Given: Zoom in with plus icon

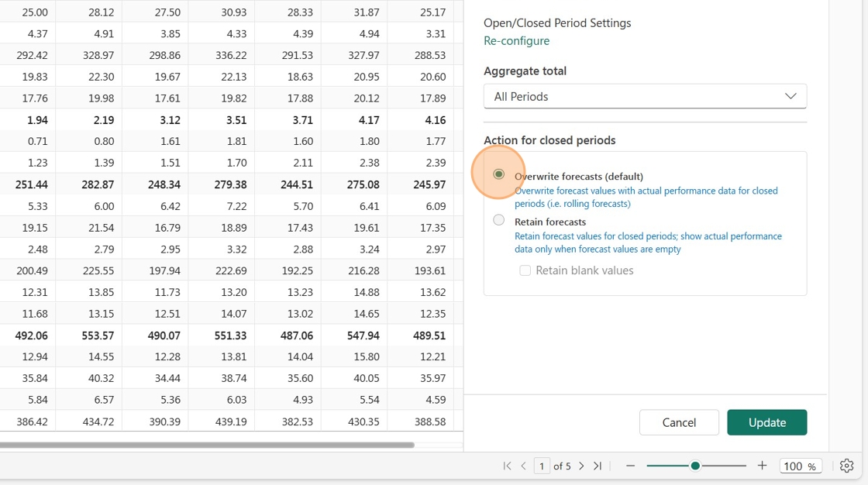Looking at the screenshot, I should click(763, 466).
